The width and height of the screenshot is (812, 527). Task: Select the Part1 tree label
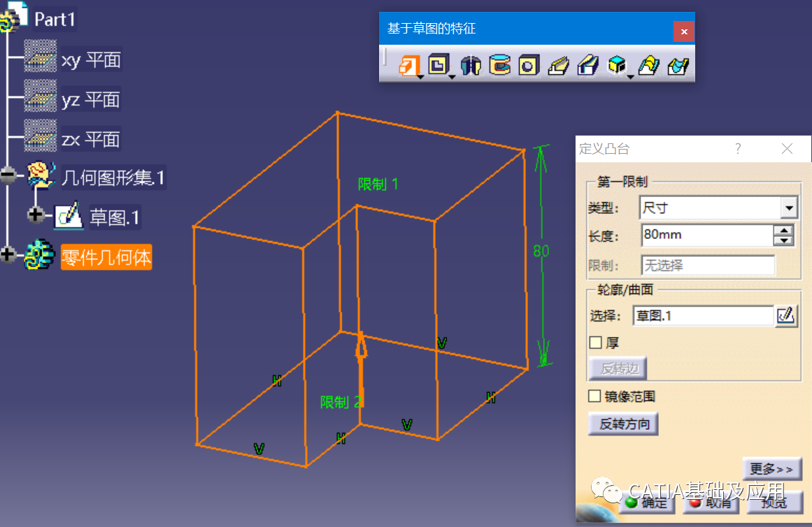(55, 20)
